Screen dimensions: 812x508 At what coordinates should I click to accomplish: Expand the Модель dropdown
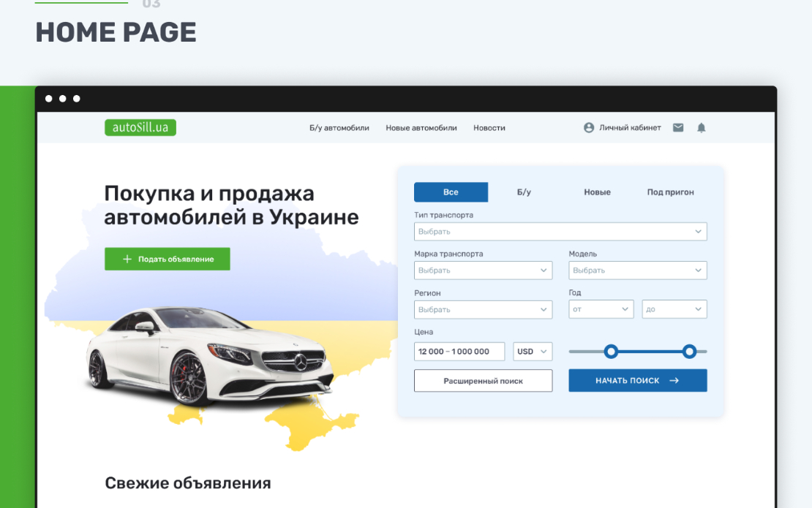pyautogui.click(x=637, y=270)
